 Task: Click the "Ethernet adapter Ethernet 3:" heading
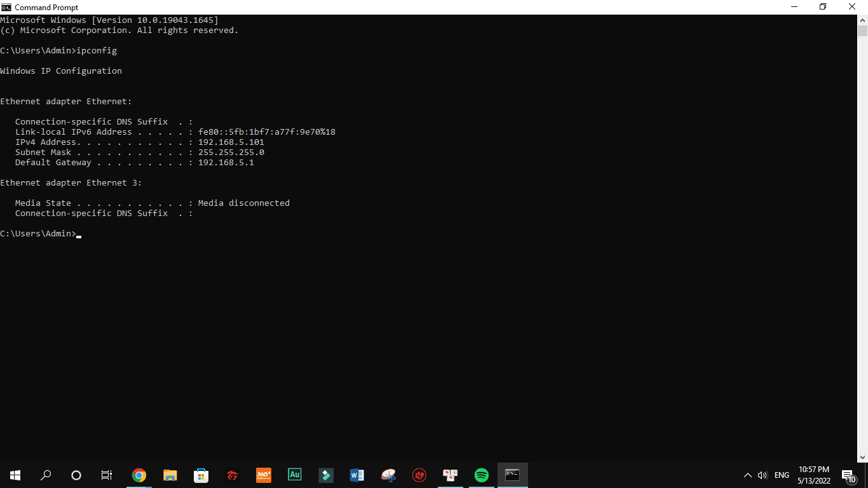coord(71,183)
